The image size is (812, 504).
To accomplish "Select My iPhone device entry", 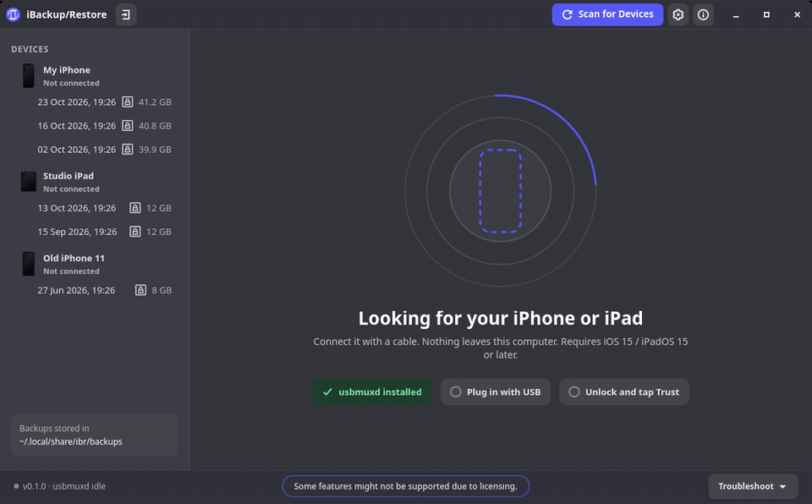I will tap(96, 75).
